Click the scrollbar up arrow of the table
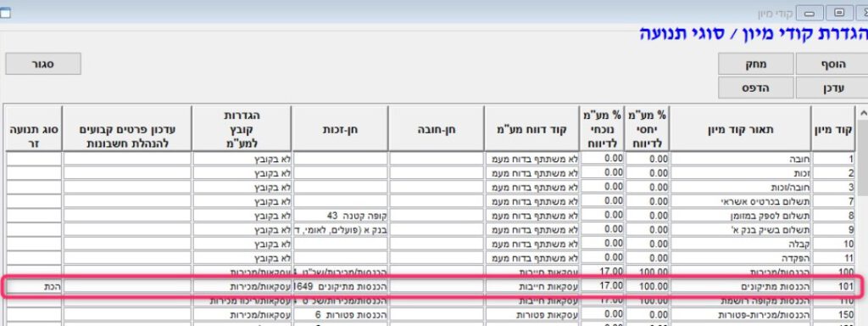 pos(863,113)
